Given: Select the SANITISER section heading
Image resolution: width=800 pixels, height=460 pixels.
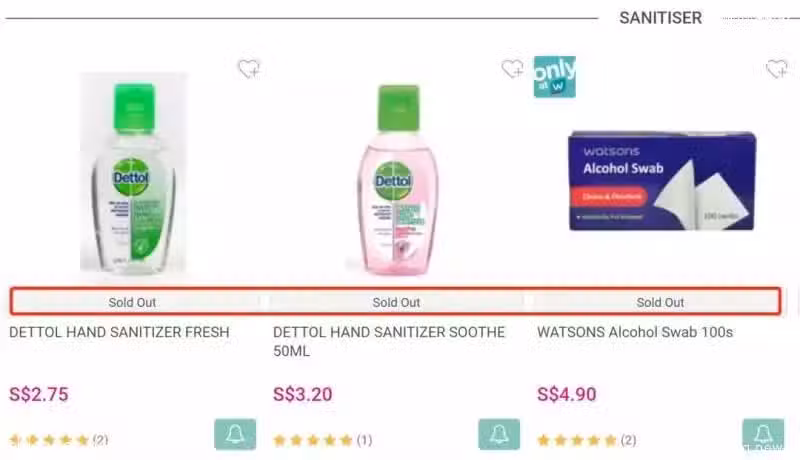Looking at the screenshot, I should [x=660, y=18].
